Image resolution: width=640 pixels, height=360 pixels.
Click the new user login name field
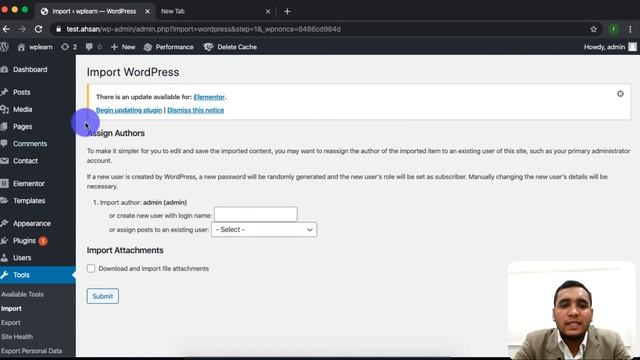coord(256,214)
